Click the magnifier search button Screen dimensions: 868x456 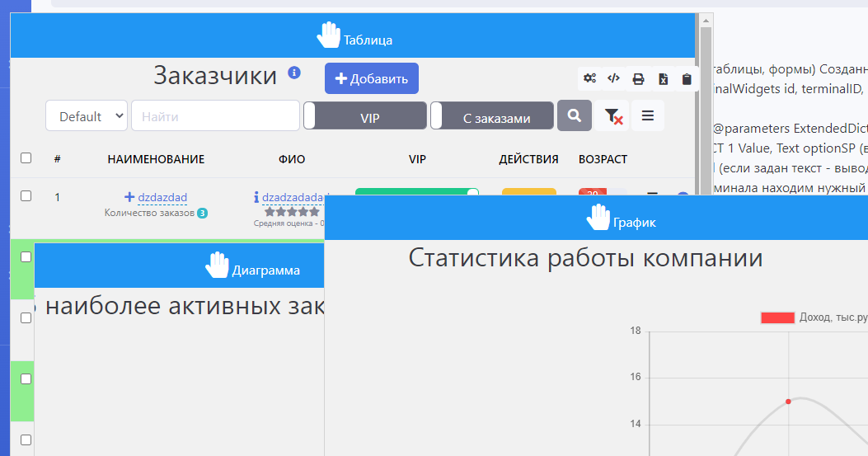[x=574, y=115]
